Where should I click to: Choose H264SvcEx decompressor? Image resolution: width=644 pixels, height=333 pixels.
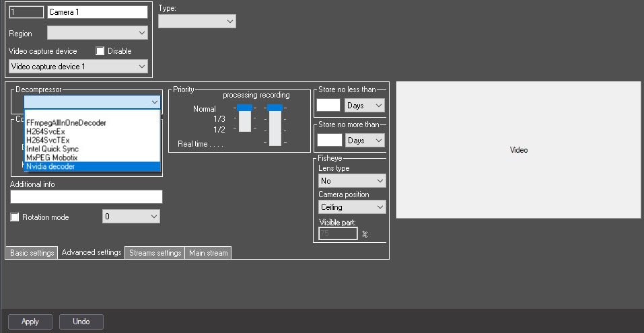pos(92,131)
